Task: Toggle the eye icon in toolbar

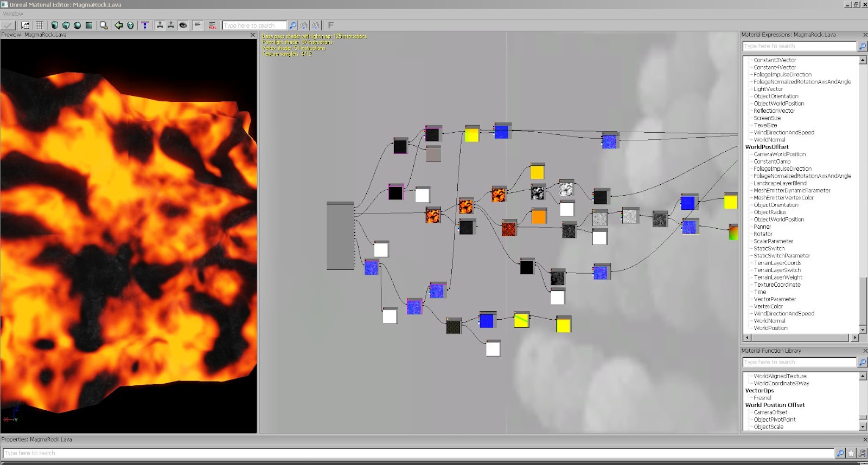Action: click(x=183, y=25)
